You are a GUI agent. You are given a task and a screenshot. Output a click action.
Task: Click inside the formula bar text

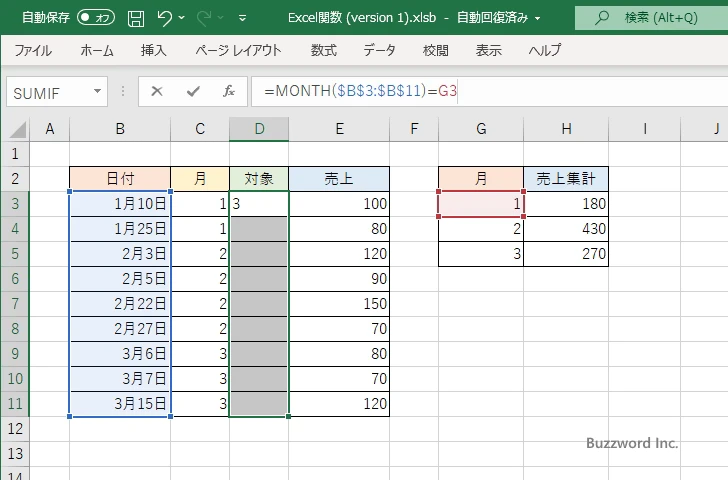point(500,91)
